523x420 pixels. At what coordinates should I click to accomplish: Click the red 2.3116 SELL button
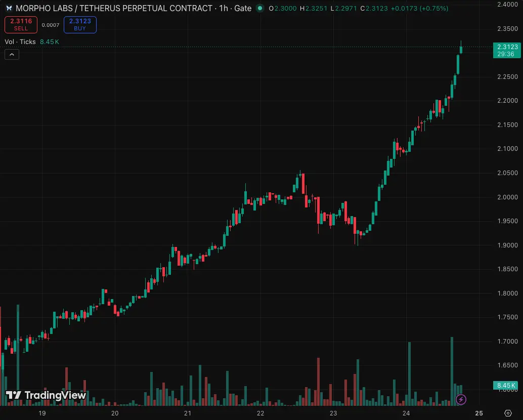coord(21,25)
